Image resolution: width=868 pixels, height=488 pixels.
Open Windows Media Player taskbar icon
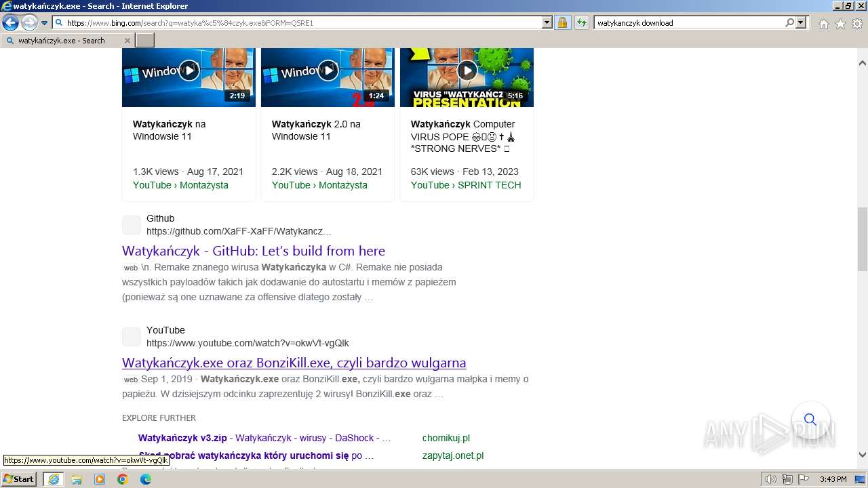(x=100, y=479)
